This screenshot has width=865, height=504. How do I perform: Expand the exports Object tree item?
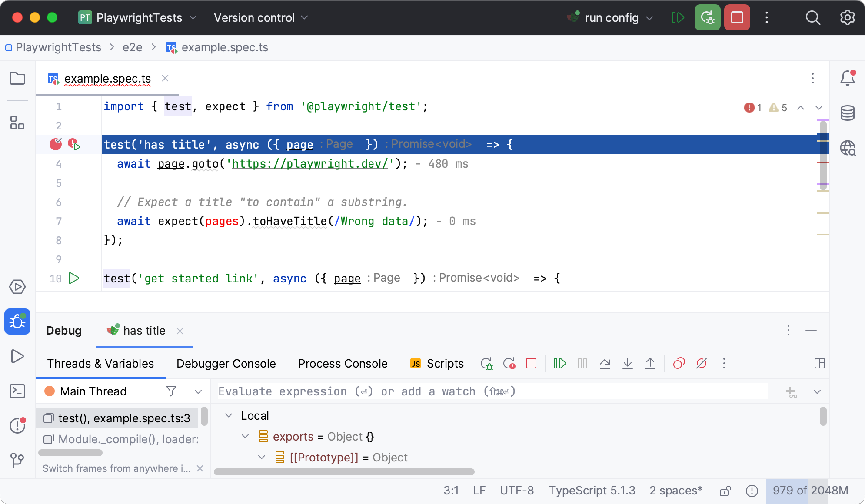click(x=244, y=436)
